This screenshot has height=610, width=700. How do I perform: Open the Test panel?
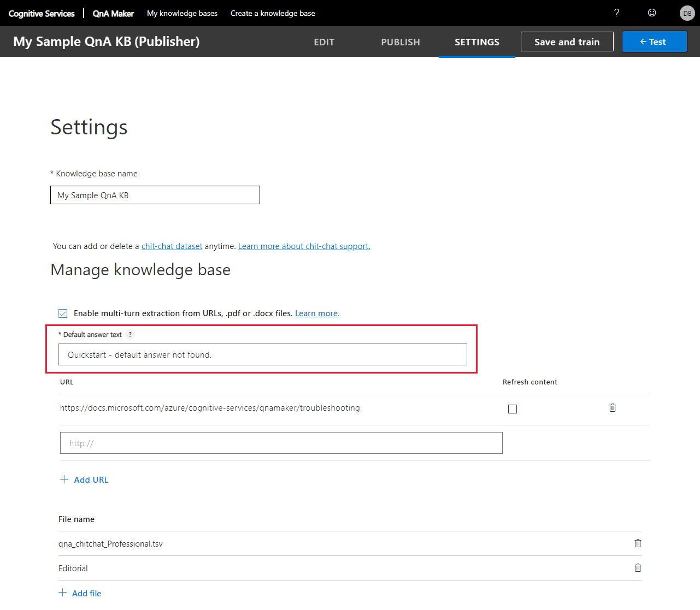[654, 42]
